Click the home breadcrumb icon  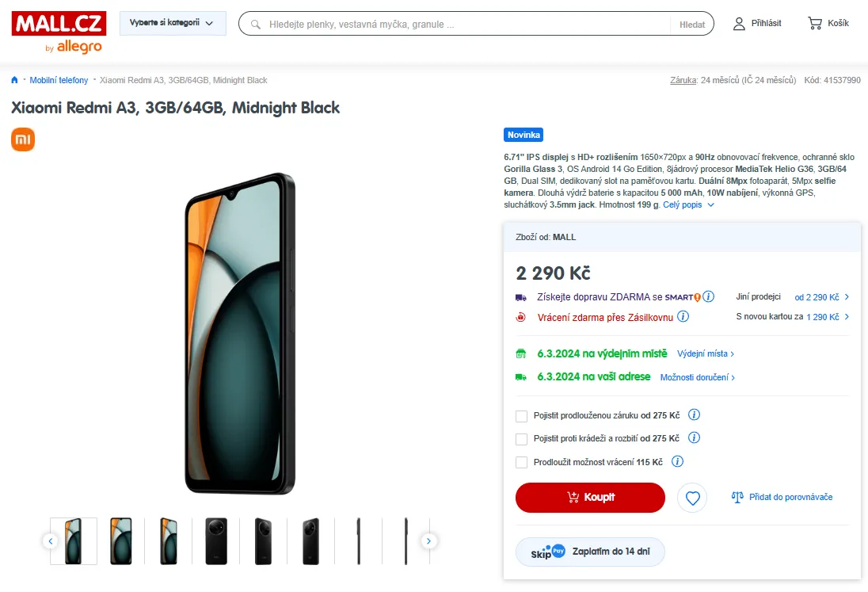pyautogui.click(x=14, y=80)
